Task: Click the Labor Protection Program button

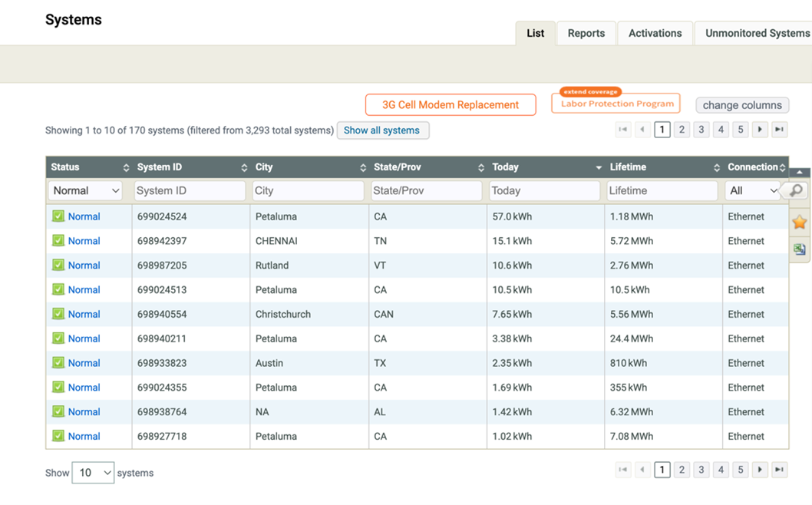Action: 616,103
